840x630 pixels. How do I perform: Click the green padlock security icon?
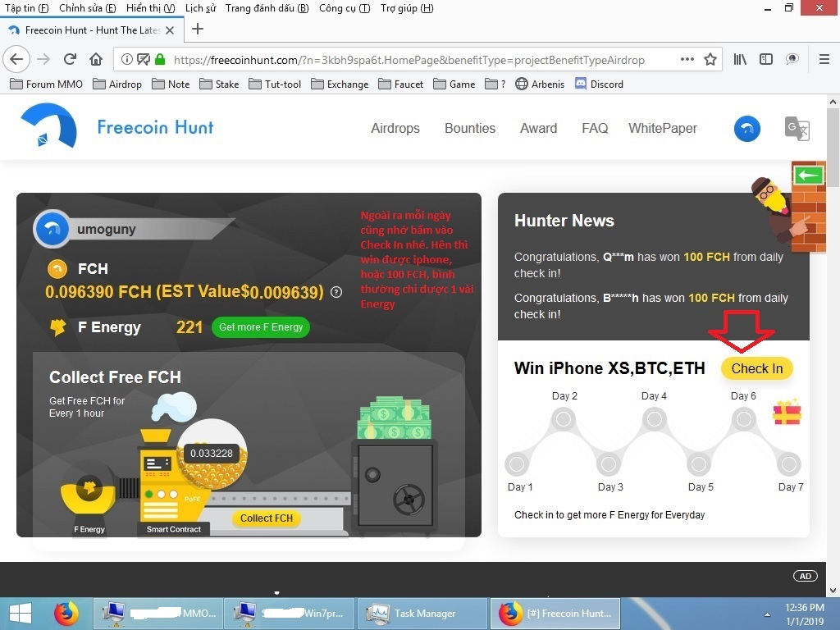(160, 59)
